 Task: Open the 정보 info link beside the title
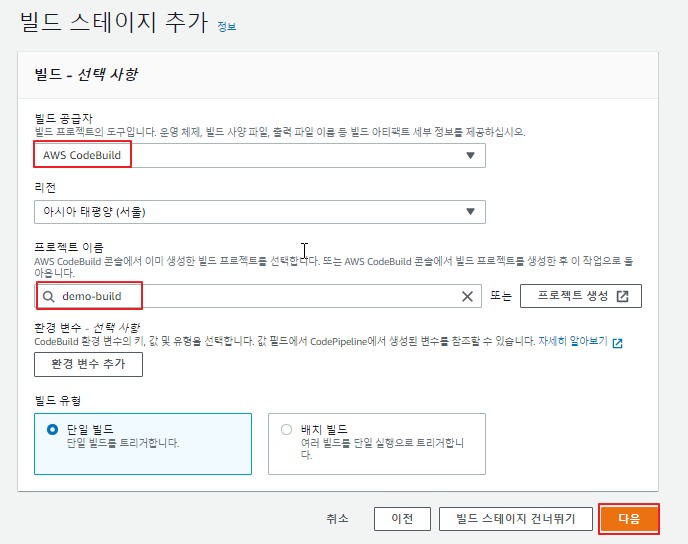(227, 27)
